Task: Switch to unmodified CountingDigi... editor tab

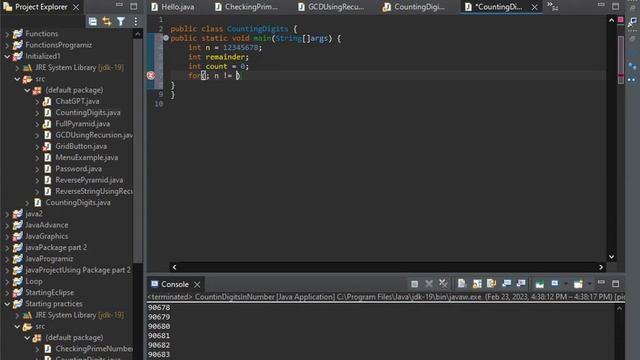Action: (x=414, y=7)
